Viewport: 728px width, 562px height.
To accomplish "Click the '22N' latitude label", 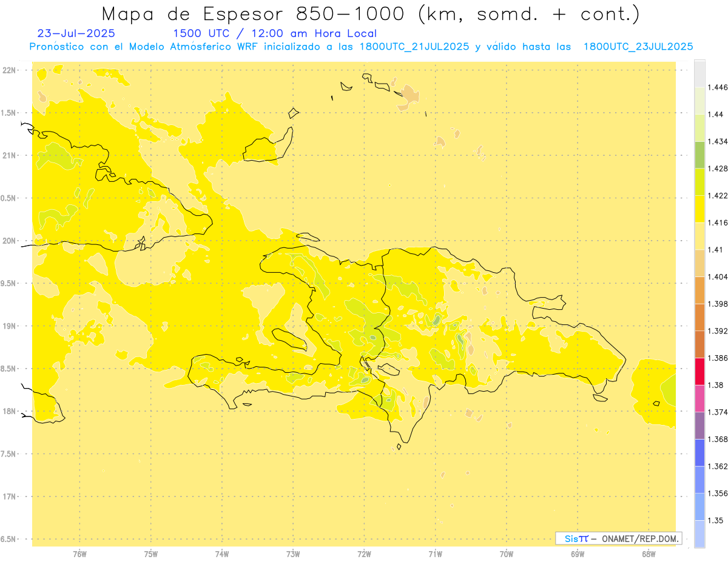I will (9, 70).
